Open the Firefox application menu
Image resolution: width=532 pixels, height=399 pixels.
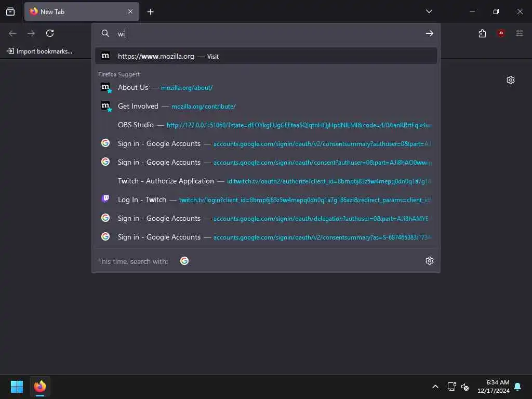519,33
